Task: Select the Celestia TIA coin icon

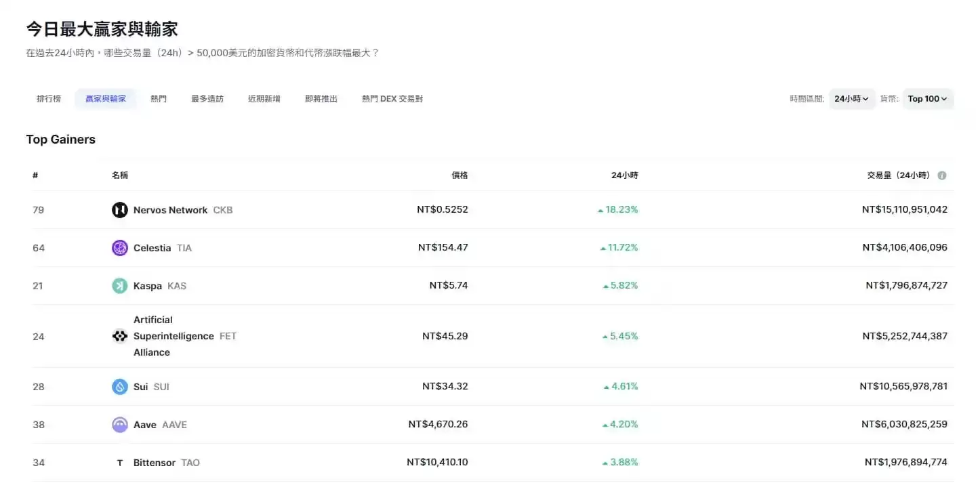Action: tap(119, 247)
